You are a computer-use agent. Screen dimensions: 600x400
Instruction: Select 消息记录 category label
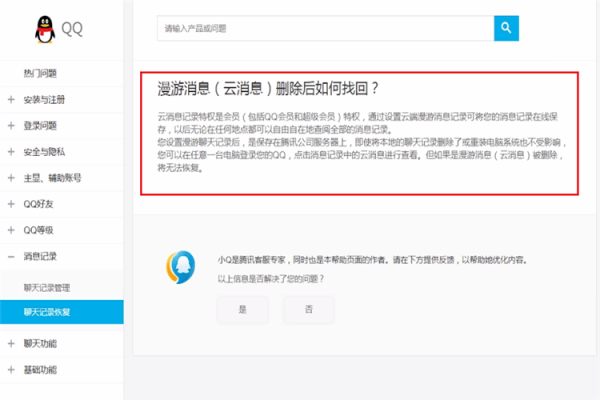40,256
